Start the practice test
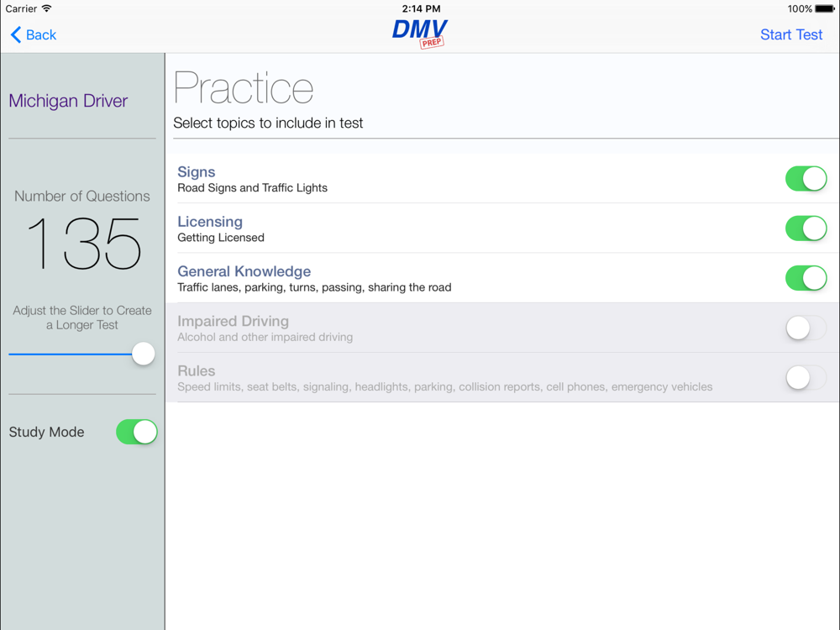Image resolution: width=840 pixels, height=630 pixels. 790,34
